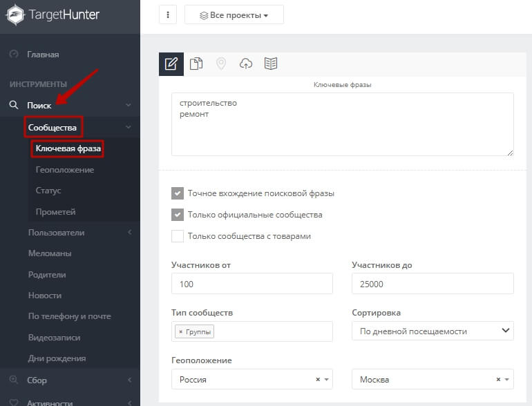Click the Участников от field
532x406 pixels.
[251, 284]
